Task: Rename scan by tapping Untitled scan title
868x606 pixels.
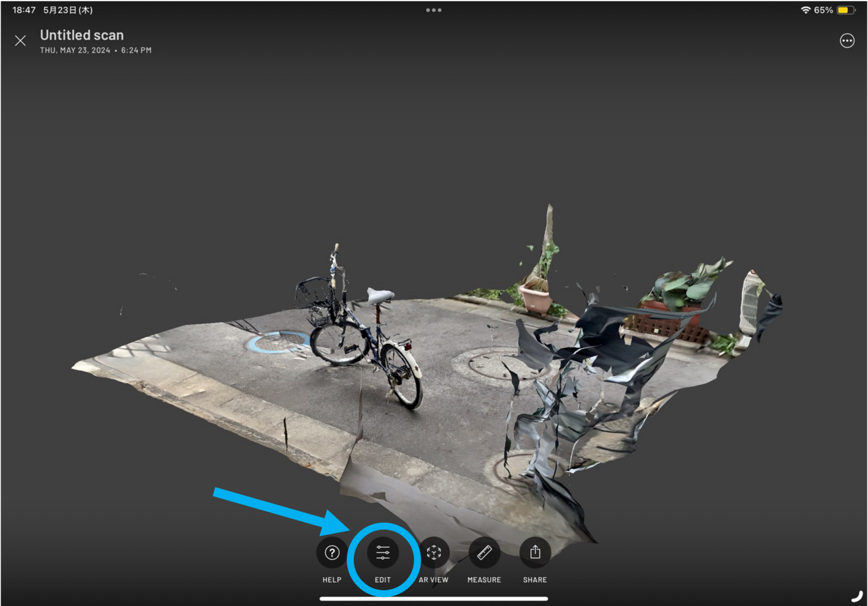Action: (x=81, y=34)
